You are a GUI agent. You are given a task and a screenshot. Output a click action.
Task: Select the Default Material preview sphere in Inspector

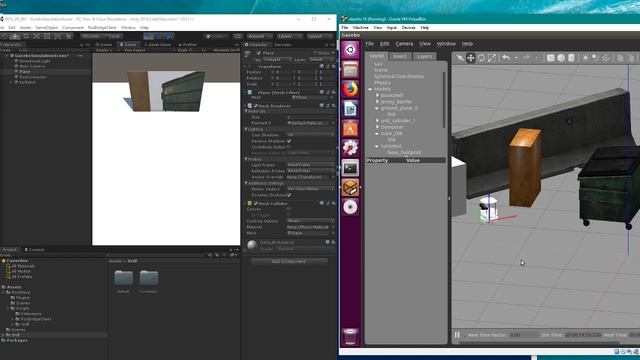(252, 244)
